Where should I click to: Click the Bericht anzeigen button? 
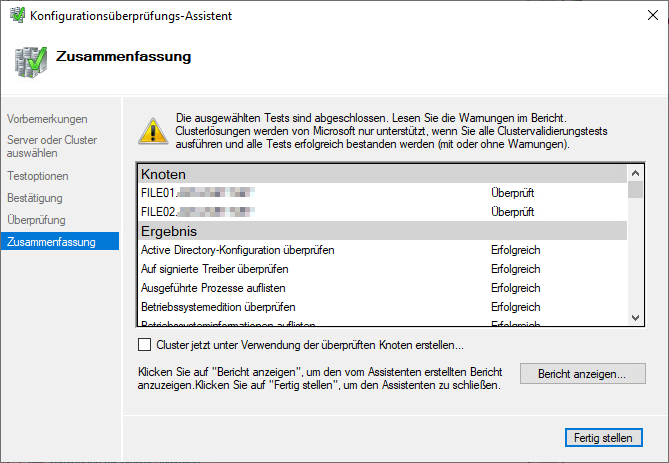coord(582,374)
